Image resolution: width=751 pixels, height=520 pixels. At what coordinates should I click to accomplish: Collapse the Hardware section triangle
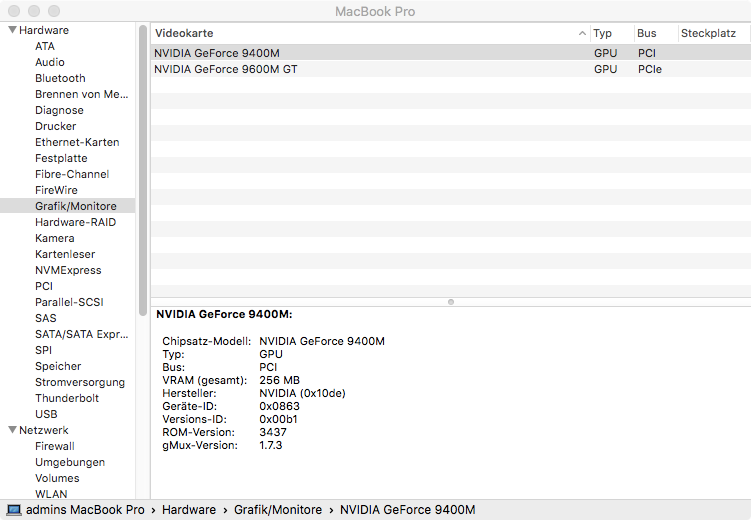tap(13, 30)
